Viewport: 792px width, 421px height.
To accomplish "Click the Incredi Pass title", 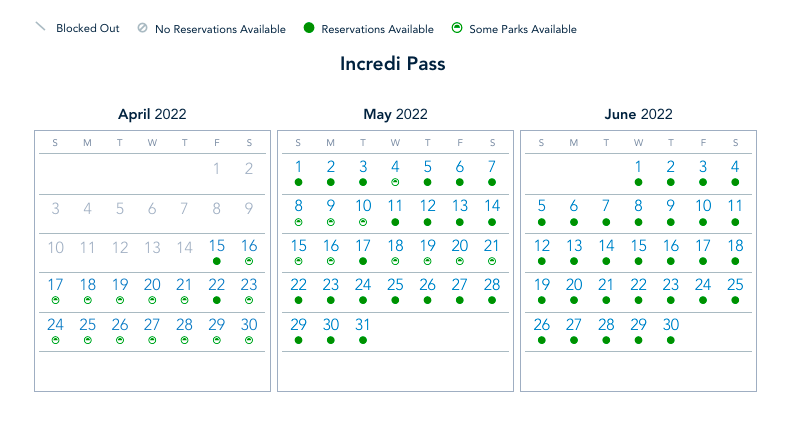I will 392,64.
